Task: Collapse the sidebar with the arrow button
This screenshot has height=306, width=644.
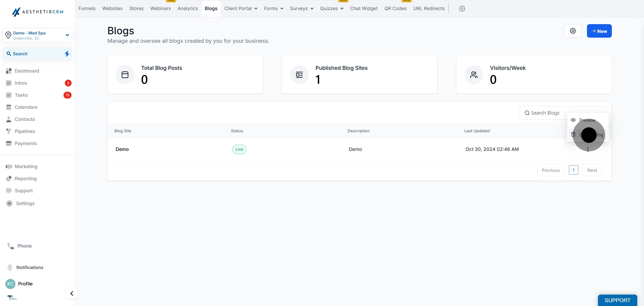Action: [x=72, y=293]
